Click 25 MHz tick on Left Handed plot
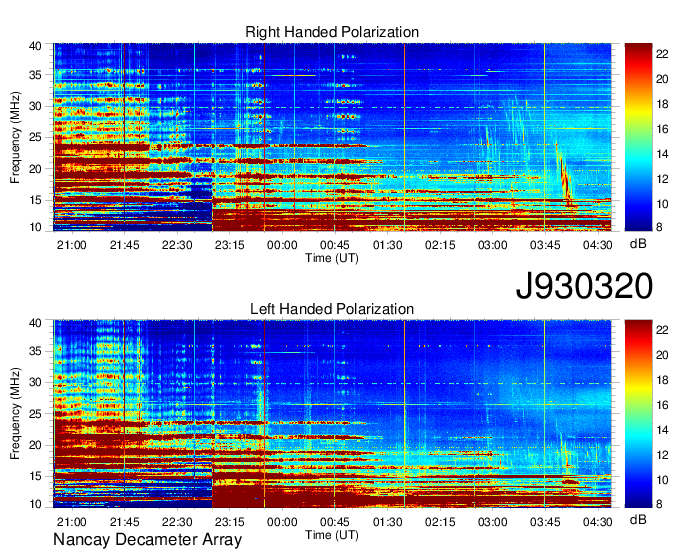 [x=35, y=414]
